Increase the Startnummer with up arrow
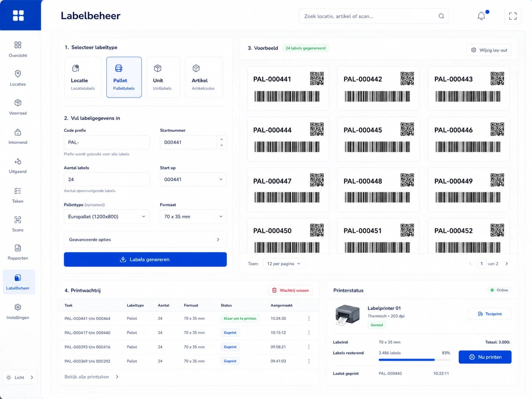The height and width of the screenshot is (399, 532). point(222,139)
